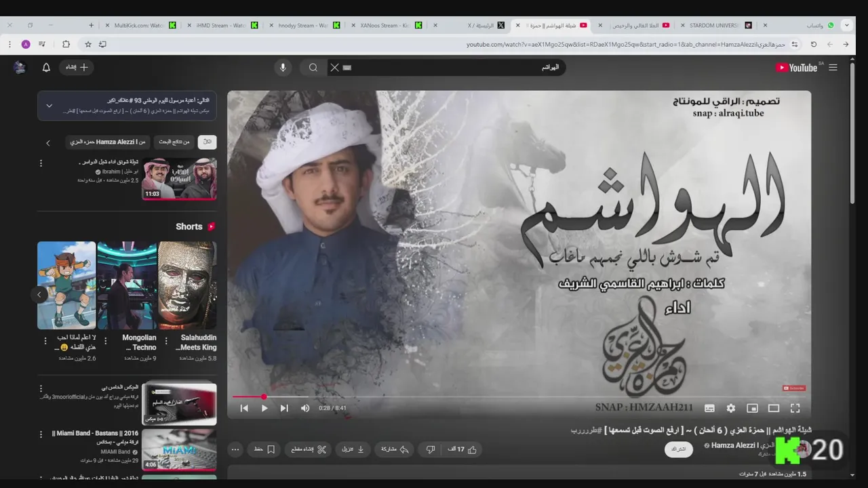Switch to the hnodyy Stream browser tab

(303, 25)
